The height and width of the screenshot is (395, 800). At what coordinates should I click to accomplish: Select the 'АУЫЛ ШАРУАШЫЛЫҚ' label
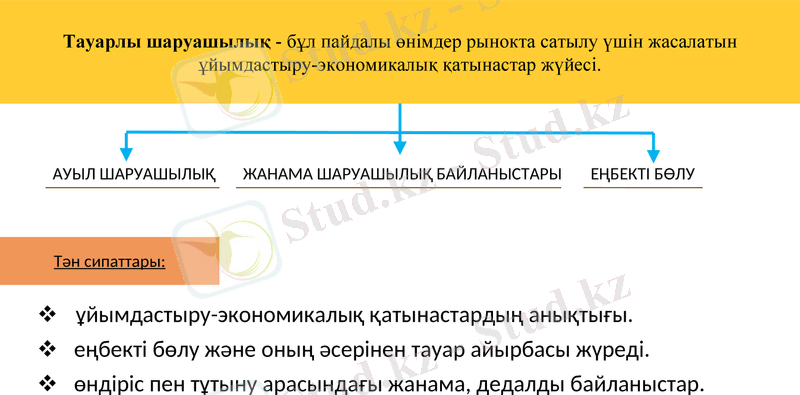tap(134, 175)
